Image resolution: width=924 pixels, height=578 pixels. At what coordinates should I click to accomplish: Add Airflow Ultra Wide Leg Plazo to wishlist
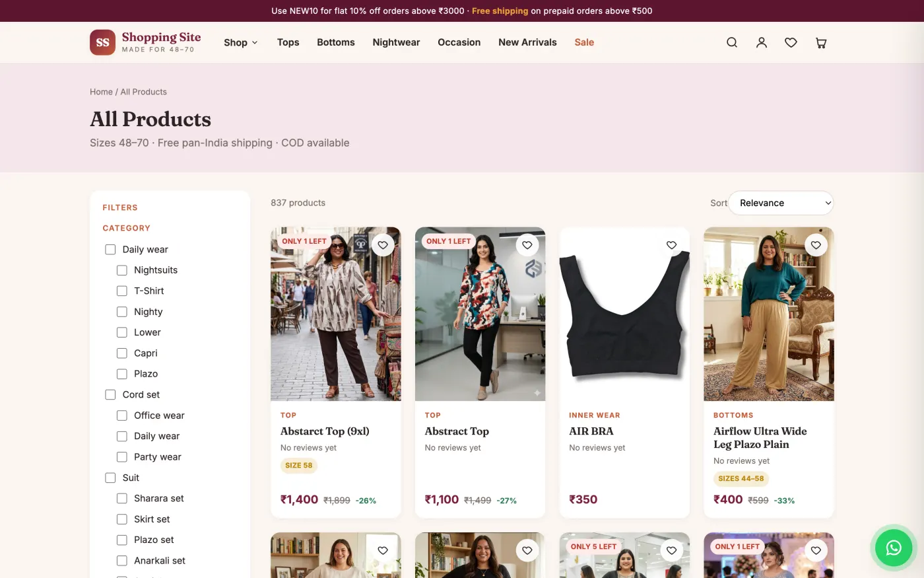tap(816, 245)
